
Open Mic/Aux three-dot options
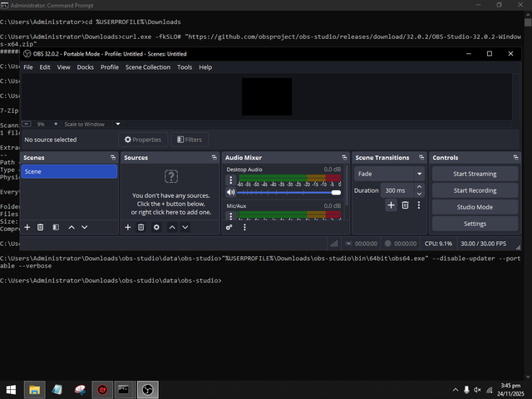[x=231, y=216]
